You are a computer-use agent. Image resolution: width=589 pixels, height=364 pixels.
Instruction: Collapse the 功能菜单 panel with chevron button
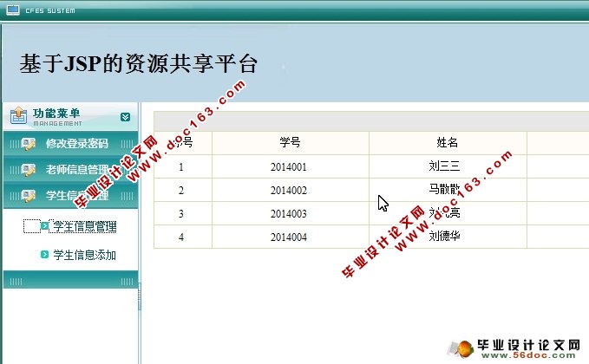point(126,117)
